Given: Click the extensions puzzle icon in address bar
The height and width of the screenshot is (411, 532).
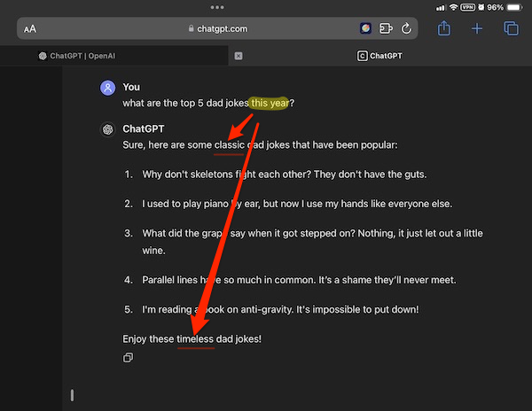Looking at the screenshot, I should tap(386, 28).
